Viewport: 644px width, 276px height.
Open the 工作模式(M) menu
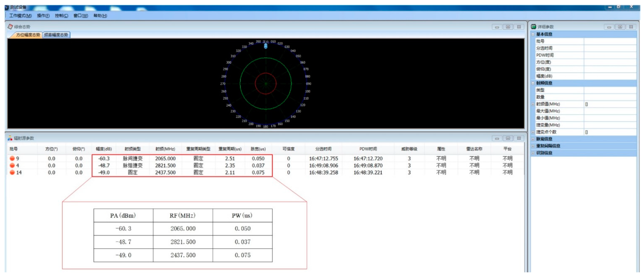point(21,16)
